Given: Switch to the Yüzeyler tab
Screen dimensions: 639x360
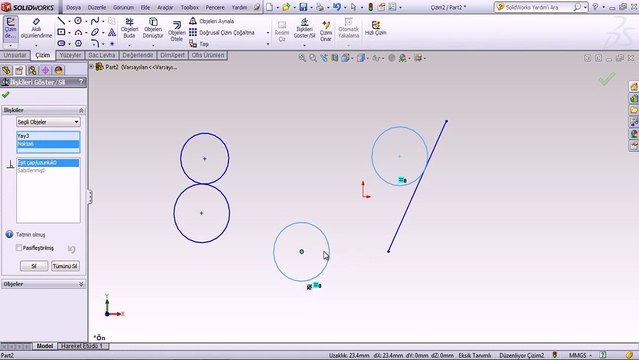Looking at the screenshot, I should [70, 55].
